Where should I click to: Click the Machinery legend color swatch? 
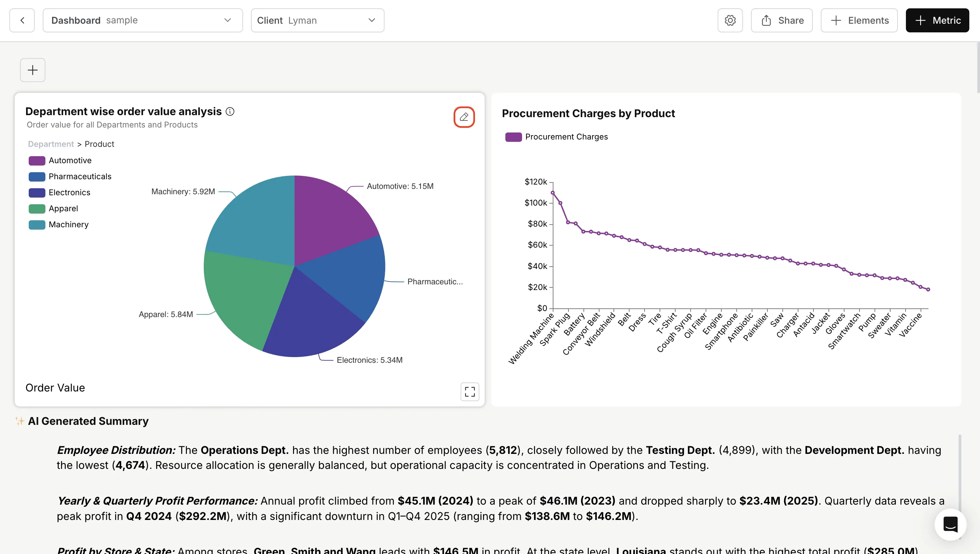[37, 225]
